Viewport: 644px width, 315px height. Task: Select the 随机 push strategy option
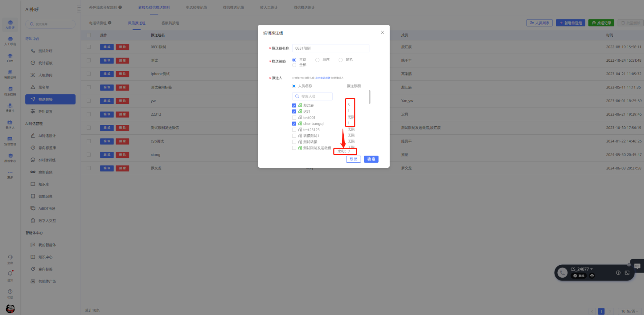341,60
